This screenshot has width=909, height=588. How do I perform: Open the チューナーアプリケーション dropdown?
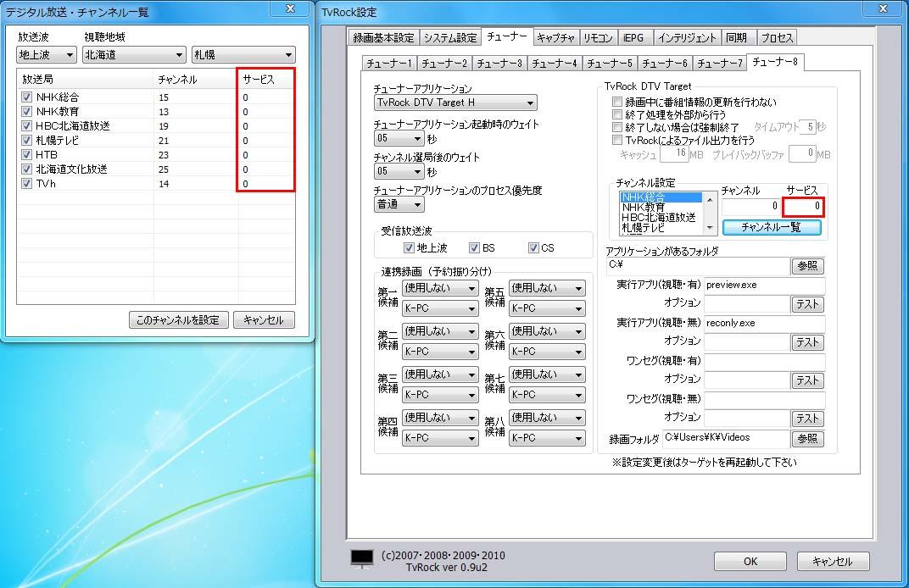tap(455, 103)
